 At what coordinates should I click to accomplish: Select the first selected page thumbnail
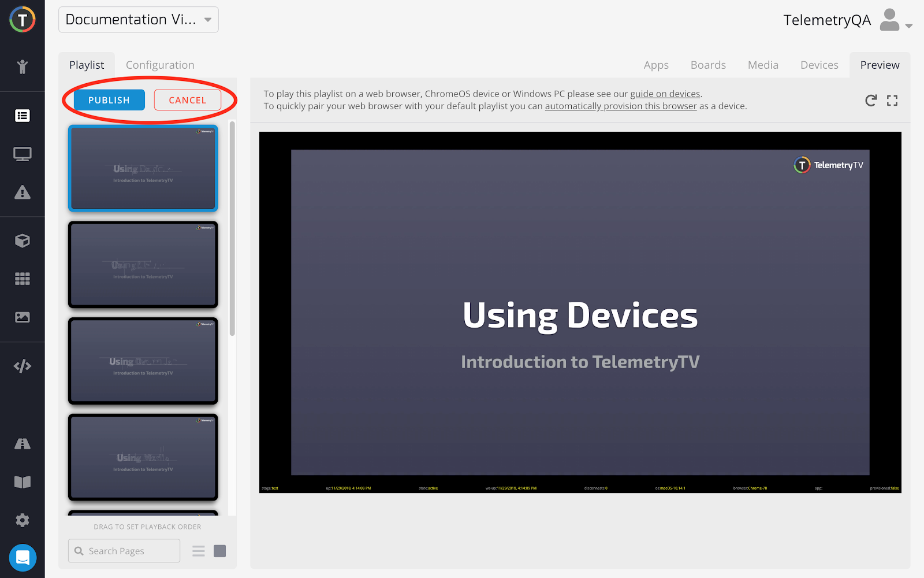pos(143,168)
